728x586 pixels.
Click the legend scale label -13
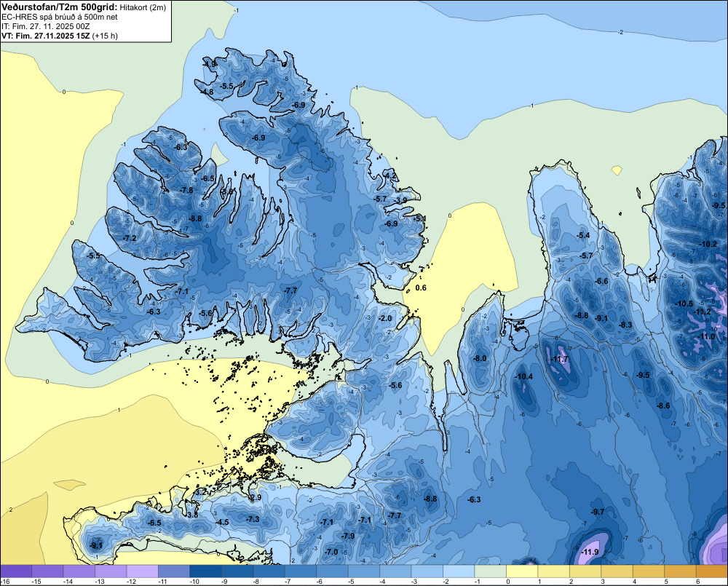98,582
